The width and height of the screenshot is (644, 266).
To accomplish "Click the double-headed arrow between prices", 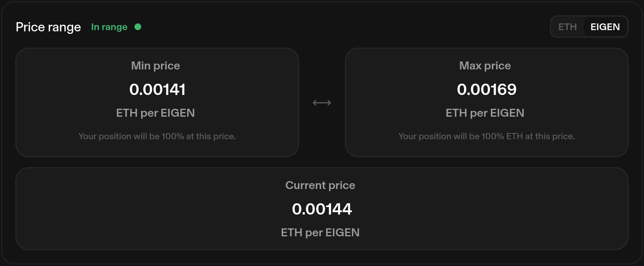I will tap(322, 103).
